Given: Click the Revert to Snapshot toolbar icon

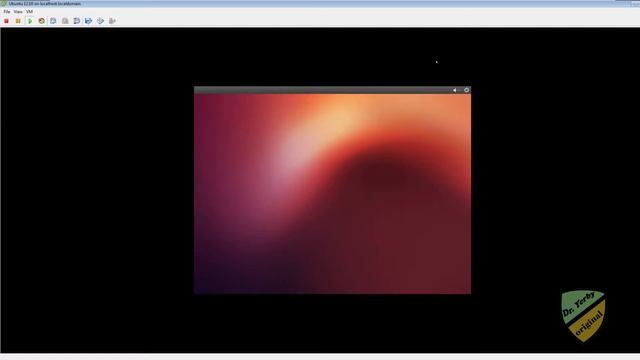Looking at the screenshot, I should 65,21.
